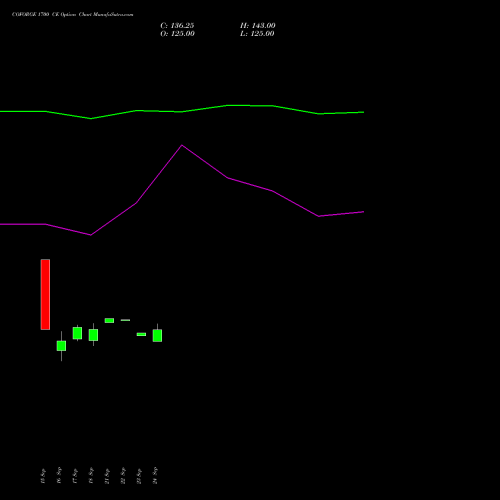The height and width of the screenshot is (500, 500).
Task: Click the 21 Sep date axis label
Action: [107, 476]
